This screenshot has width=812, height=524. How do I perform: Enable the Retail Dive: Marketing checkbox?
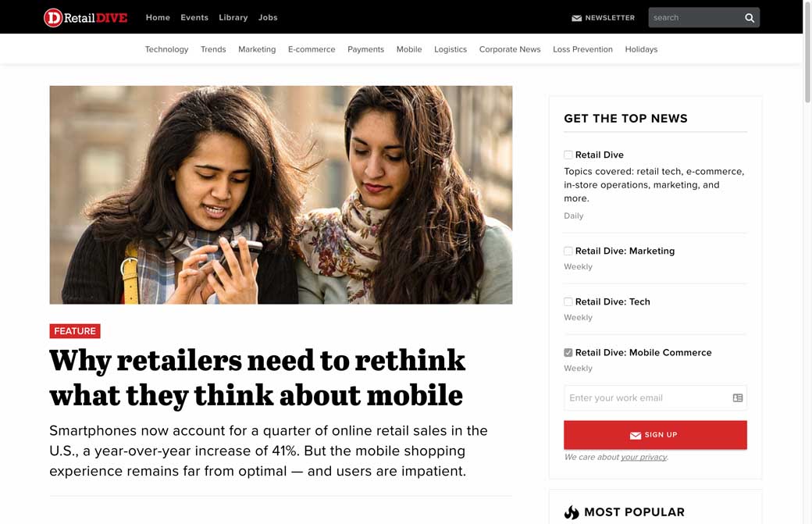tap(568, 251)
